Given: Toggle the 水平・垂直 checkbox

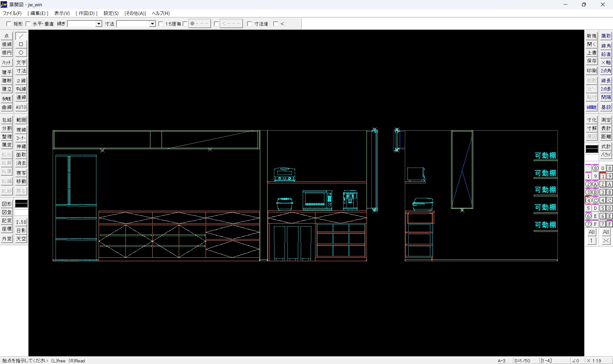Looking at the screenshot, I should [x=28, y=24].
